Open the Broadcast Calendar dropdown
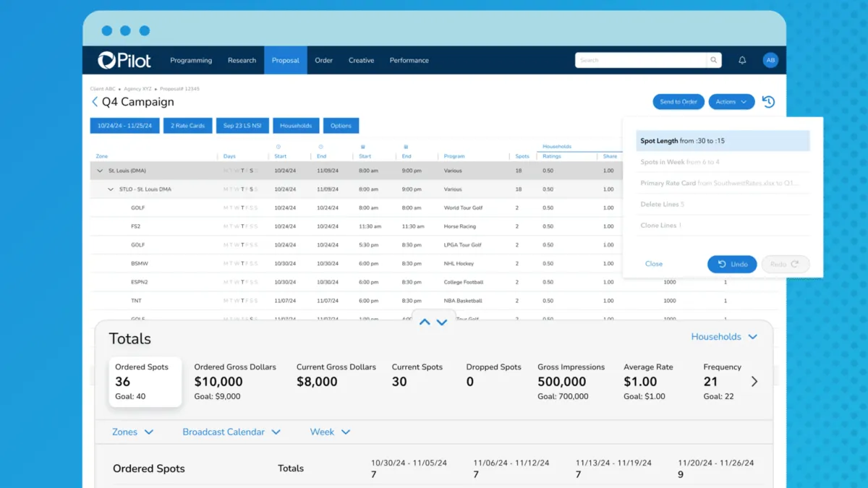The image size is (868, 488). (x=231, y=432)
